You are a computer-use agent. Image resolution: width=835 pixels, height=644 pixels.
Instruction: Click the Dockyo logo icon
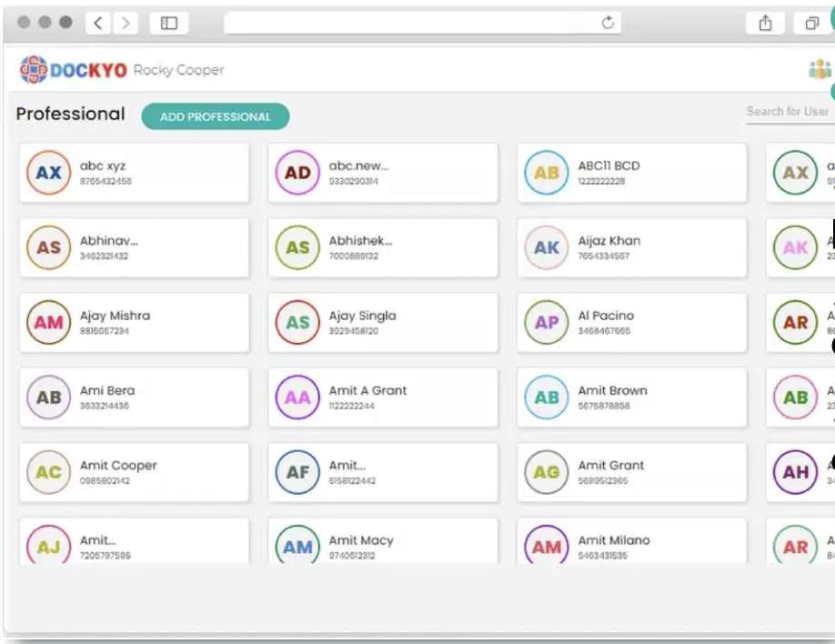[33, 70]
